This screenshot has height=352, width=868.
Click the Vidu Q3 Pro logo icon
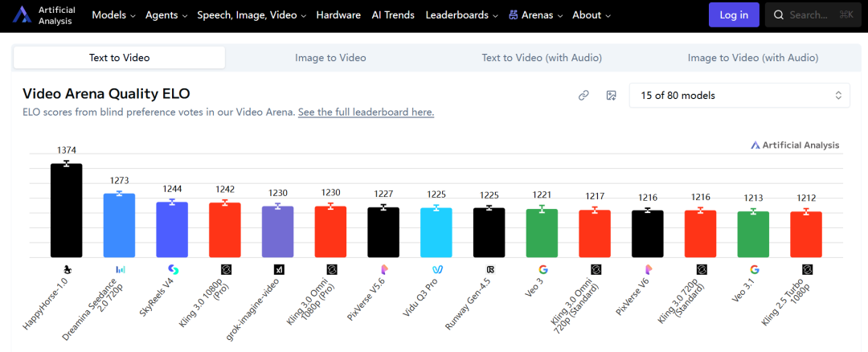click(437, 269)
